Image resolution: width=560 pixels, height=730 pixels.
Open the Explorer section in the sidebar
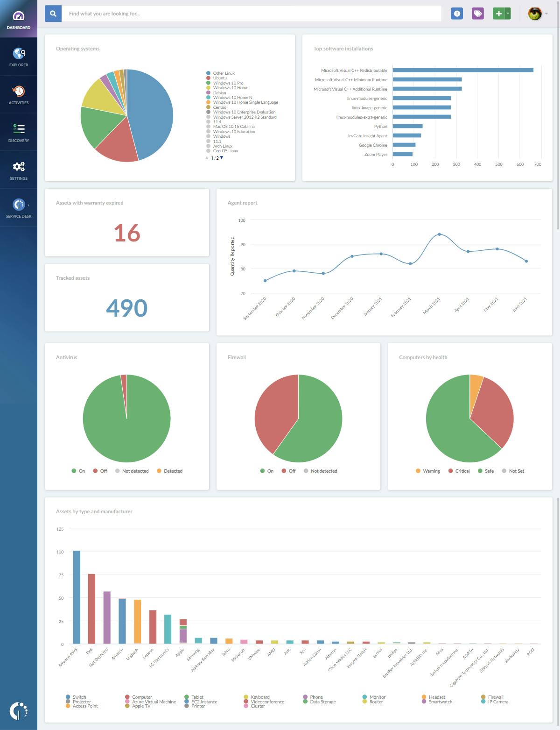18,56
